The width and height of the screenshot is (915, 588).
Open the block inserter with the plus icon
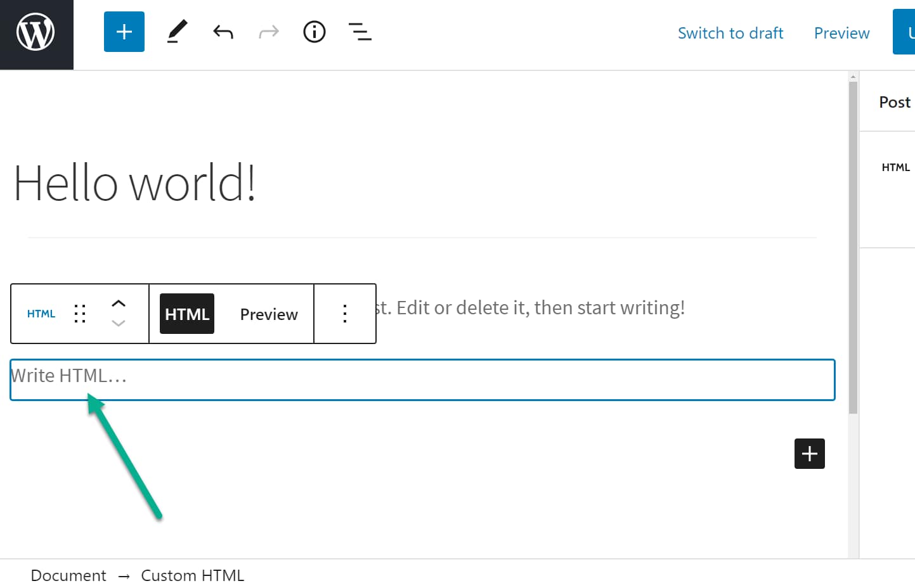pos(124,31)
